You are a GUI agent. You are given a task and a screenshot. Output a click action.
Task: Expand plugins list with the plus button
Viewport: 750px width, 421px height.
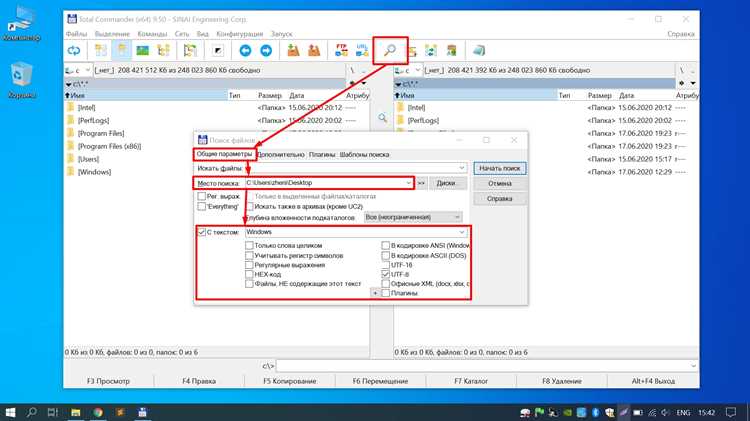pos(375,293)
